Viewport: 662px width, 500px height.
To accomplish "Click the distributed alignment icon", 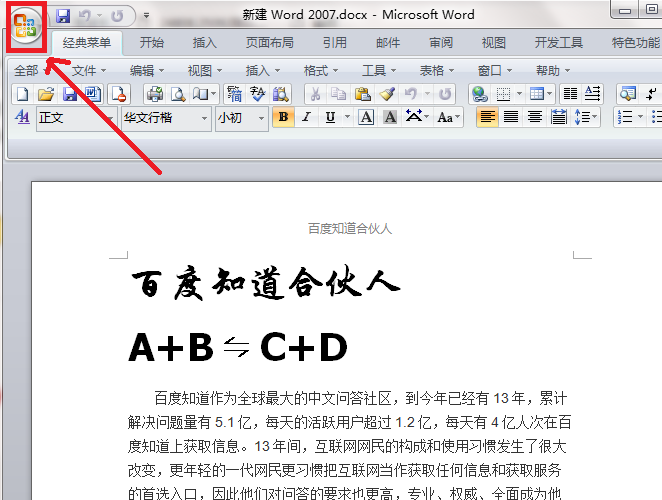I will 559,117.
